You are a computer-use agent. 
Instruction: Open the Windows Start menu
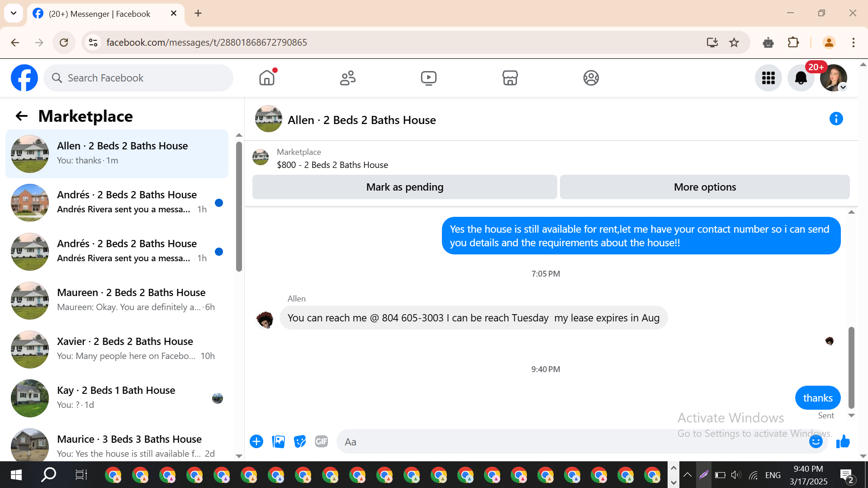pos(16,475)
